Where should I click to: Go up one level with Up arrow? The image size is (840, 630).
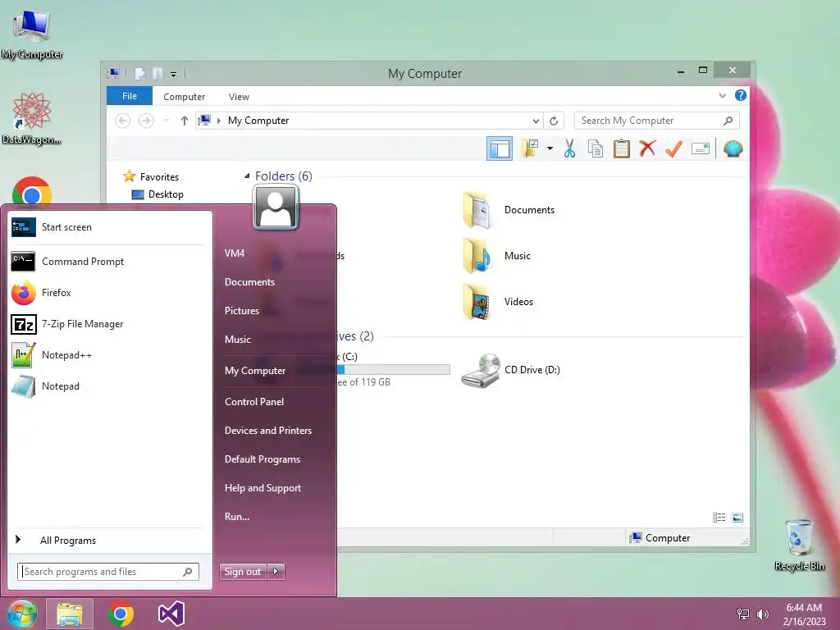[185, 121]
